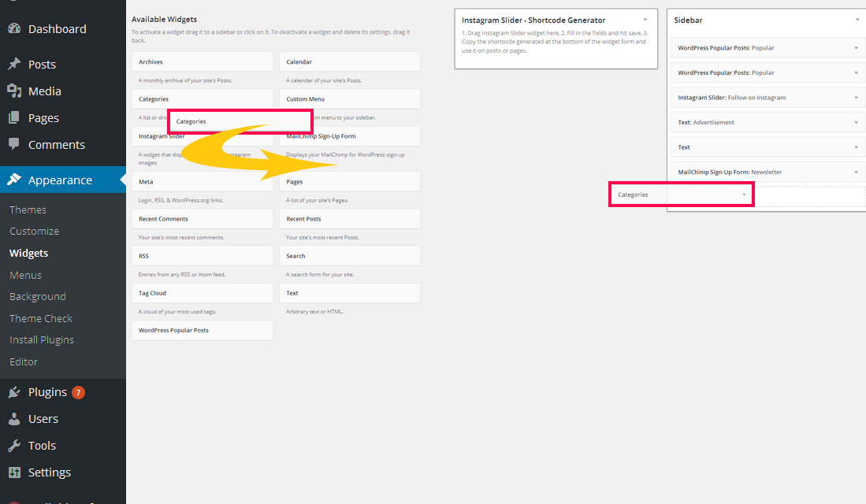This screenshot has width=866, height=504.
Task: Open the Themes submenu link
Action: point(28,209)
